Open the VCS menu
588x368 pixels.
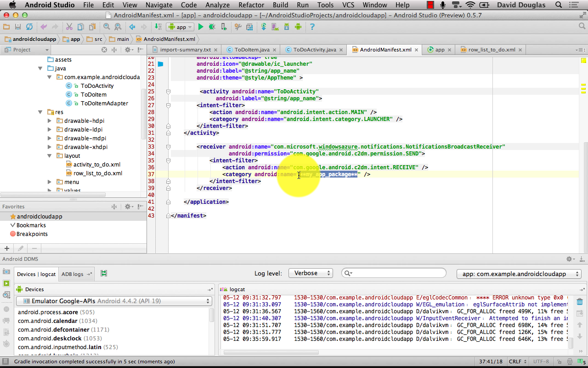point(348,5)
